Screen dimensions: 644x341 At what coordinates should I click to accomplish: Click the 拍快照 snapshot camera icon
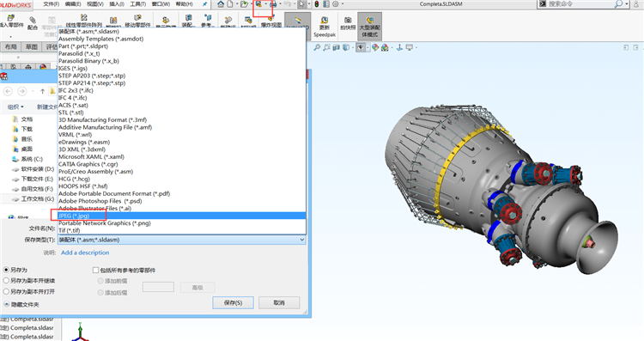[348, 24]
